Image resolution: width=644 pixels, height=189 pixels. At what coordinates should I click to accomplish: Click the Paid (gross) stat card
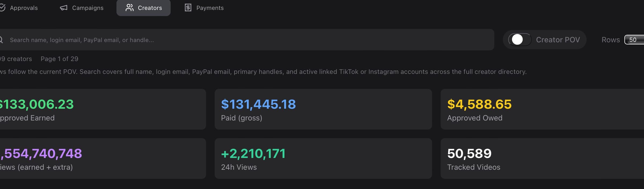323,109
